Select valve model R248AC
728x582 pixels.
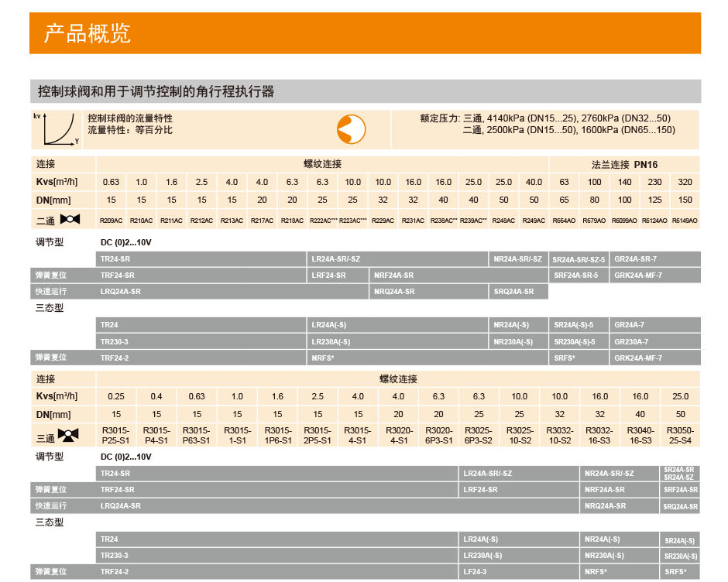point(503,221)
